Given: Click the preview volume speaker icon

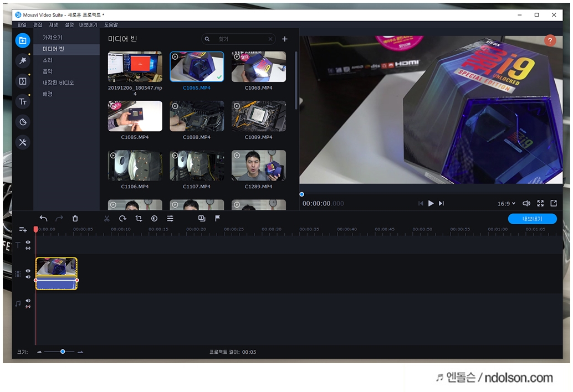Looking at the screenshot, I should (x=526, y=203).
